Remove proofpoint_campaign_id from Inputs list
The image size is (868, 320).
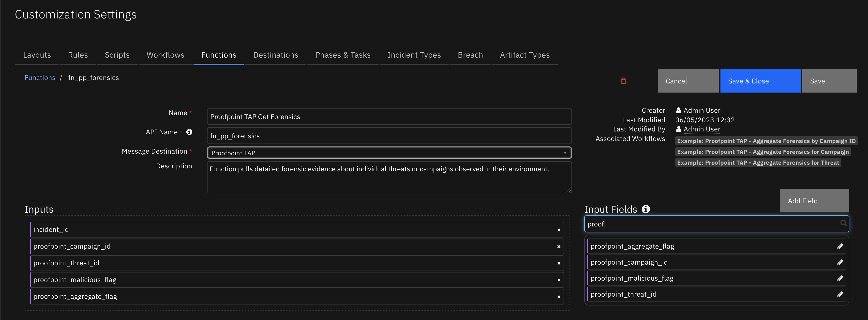(x=559, y=247)
